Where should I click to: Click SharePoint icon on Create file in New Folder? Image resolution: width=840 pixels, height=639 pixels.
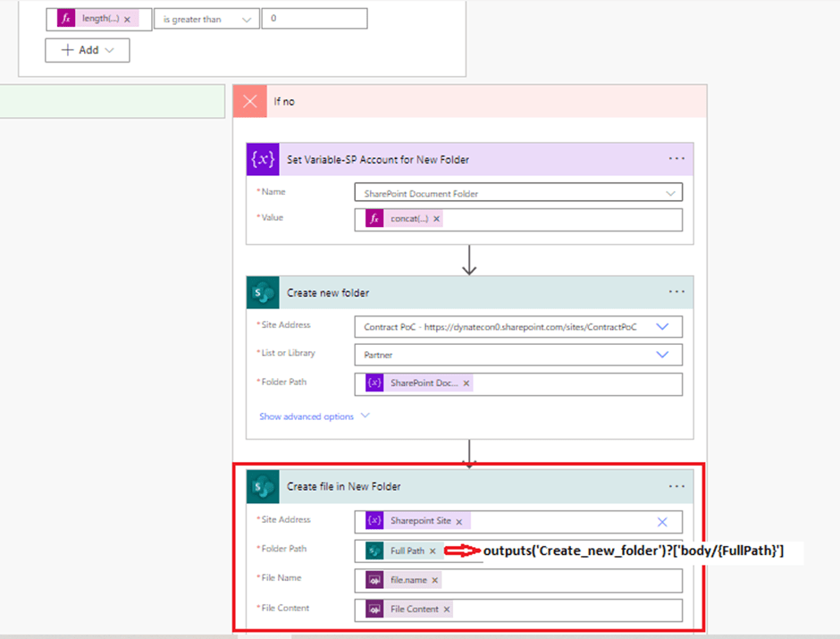(264, 487)
